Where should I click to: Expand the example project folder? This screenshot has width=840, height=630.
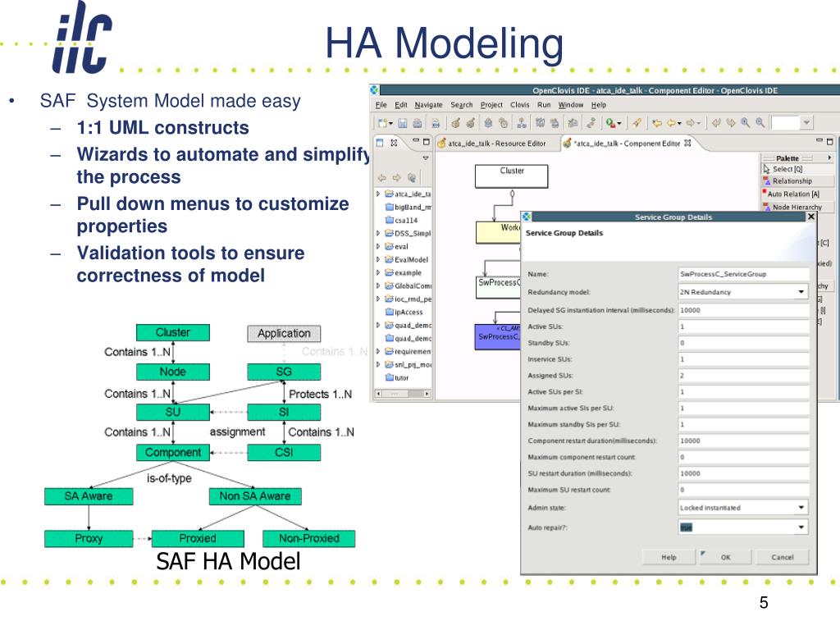tap(378, 272)
